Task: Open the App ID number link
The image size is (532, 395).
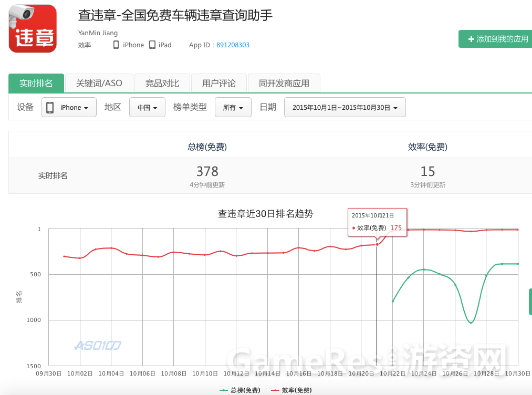Action: tap(233, 45)
